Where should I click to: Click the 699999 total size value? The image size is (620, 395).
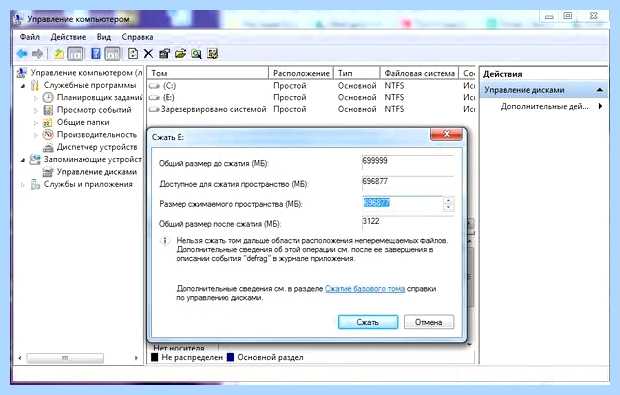(375, 161)
